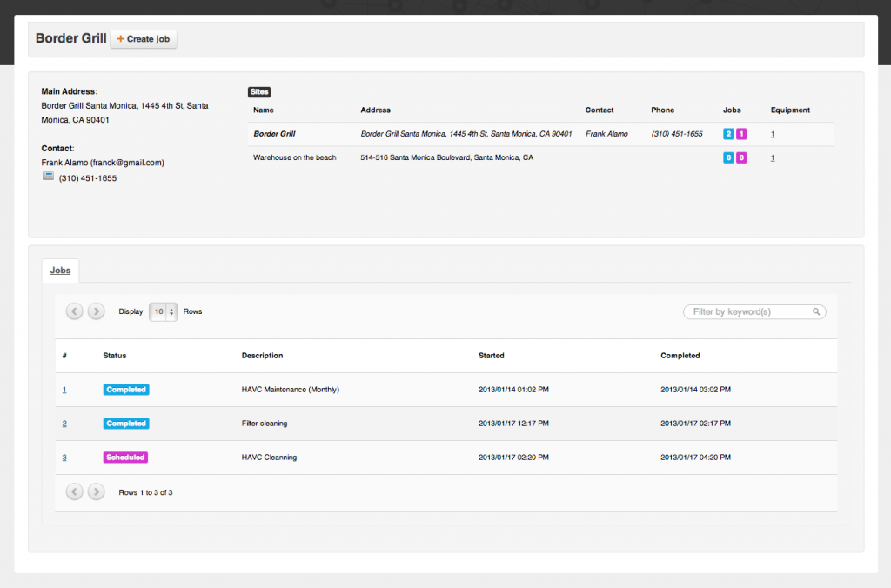Click Warehouse on the beach site name
The width and height of the screenshot is (891, 588).
294,157
